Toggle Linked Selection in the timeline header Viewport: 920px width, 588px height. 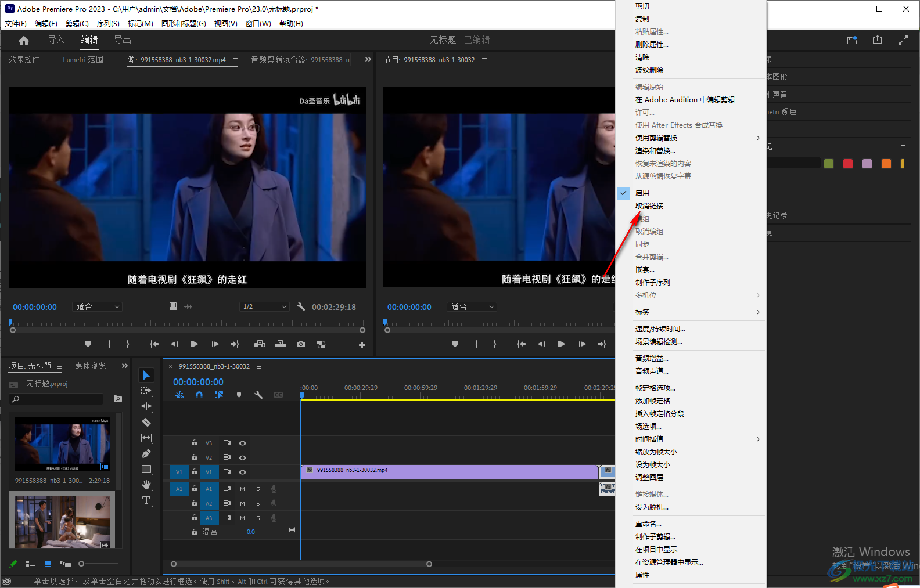click(x=219, y=395)
